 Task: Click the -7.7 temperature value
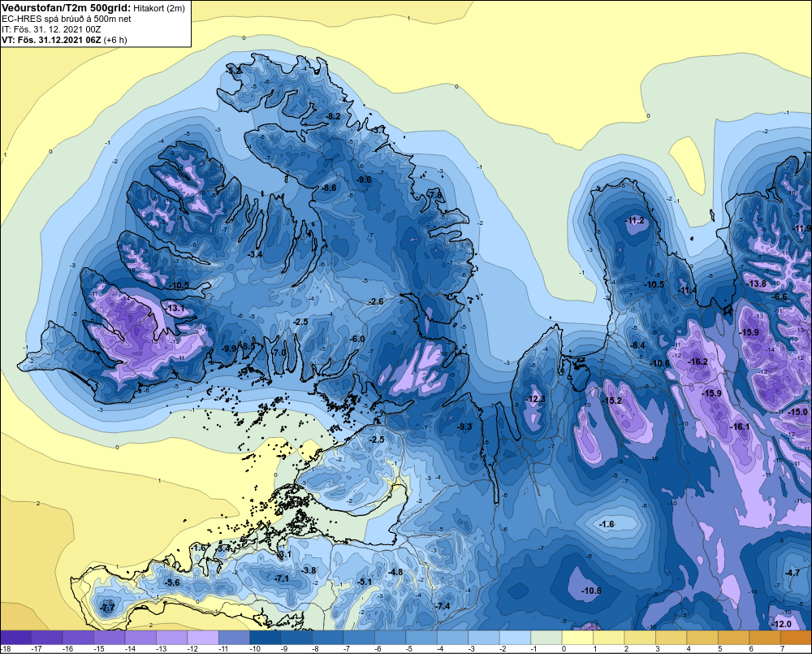point(108,608)
